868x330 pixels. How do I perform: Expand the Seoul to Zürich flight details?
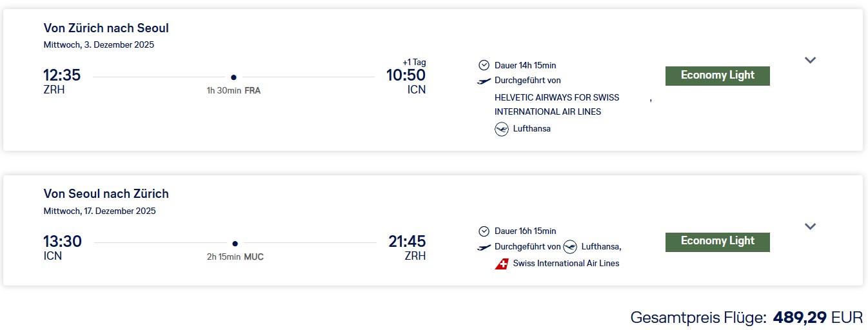(811, 226)
